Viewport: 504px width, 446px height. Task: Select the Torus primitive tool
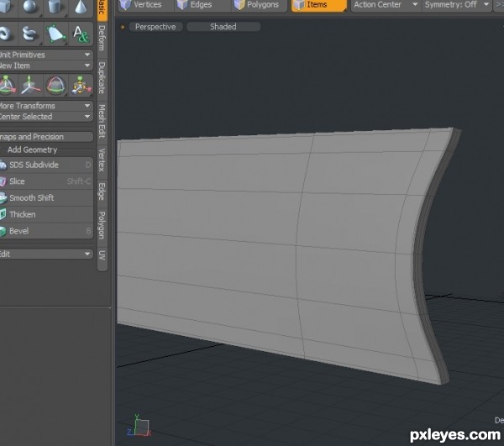tap(6, 34)
